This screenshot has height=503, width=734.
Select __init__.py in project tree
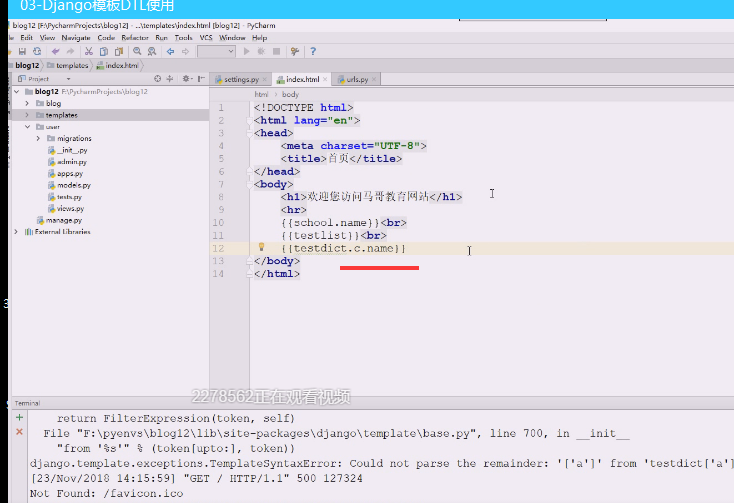coord(67,150)
